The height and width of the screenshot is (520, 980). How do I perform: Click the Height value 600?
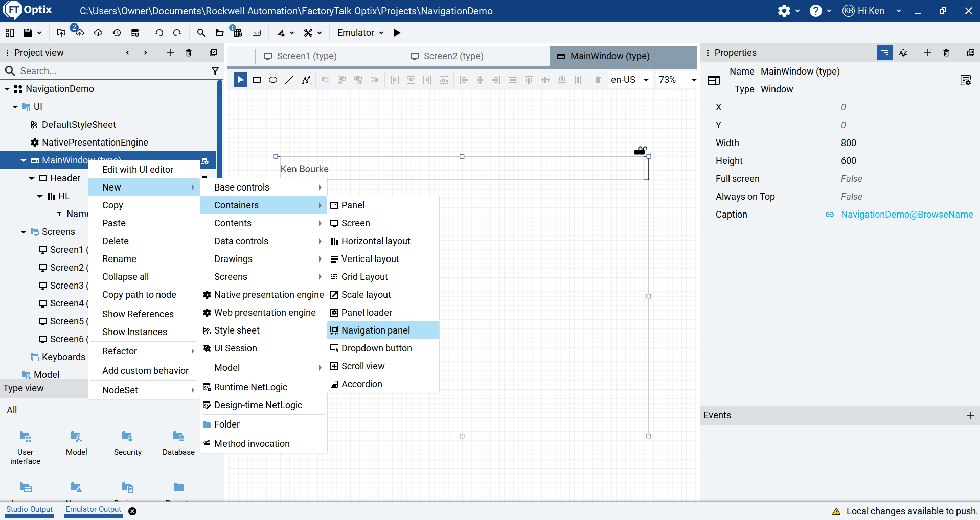pyautogui.click(x=849, y=161)
